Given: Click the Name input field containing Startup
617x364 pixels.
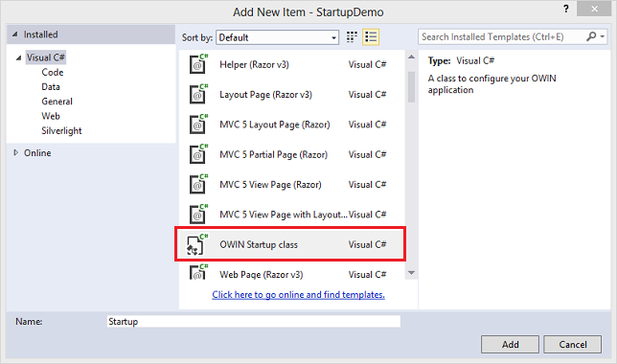Looking at the screenshot, I should (254, 322).
